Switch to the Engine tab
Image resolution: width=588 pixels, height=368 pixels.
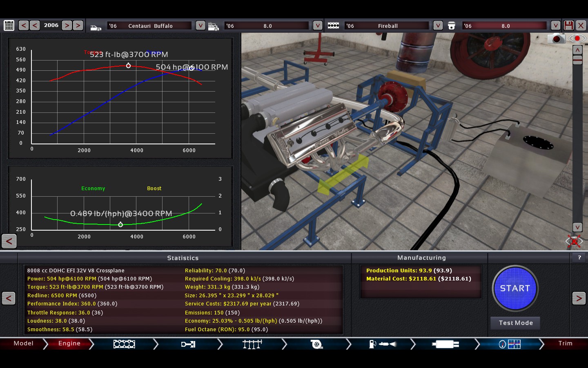click(69, 343)
